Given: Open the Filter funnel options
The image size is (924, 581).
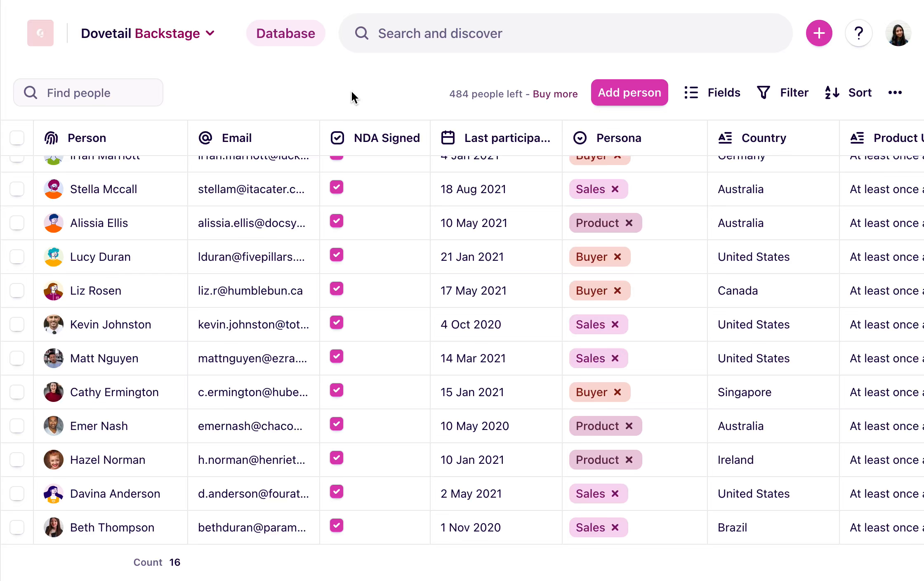Looking at the screenshot, I should [x=783, y=92].
